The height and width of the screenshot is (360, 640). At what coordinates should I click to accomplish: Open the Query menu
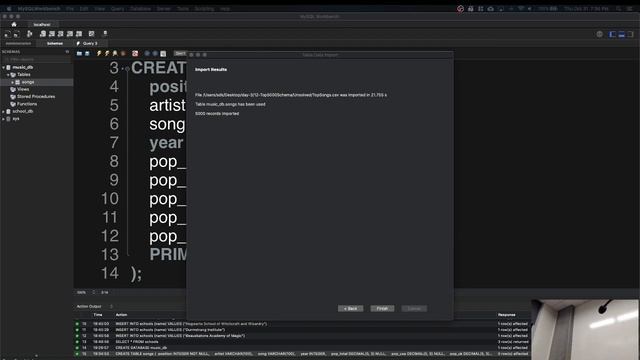click(117, 9)
